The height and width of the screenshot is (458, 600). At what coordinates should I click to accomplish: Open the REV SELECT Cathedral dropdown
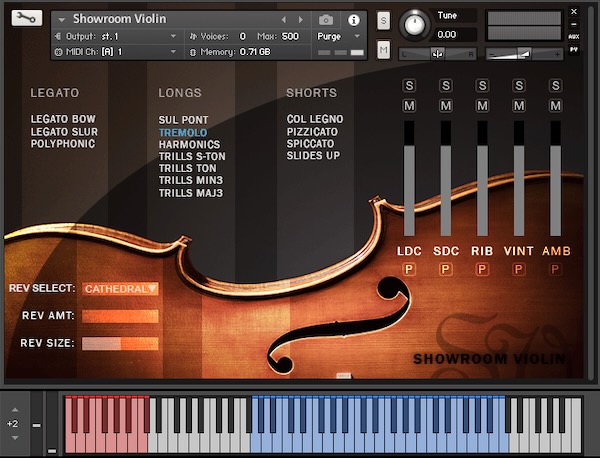pos(120,289)
